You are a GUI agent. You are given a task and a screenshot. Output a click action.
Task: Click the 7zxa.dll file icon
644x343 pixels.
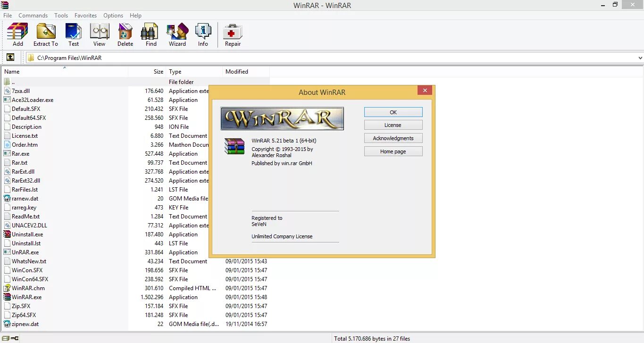point(7,91)
